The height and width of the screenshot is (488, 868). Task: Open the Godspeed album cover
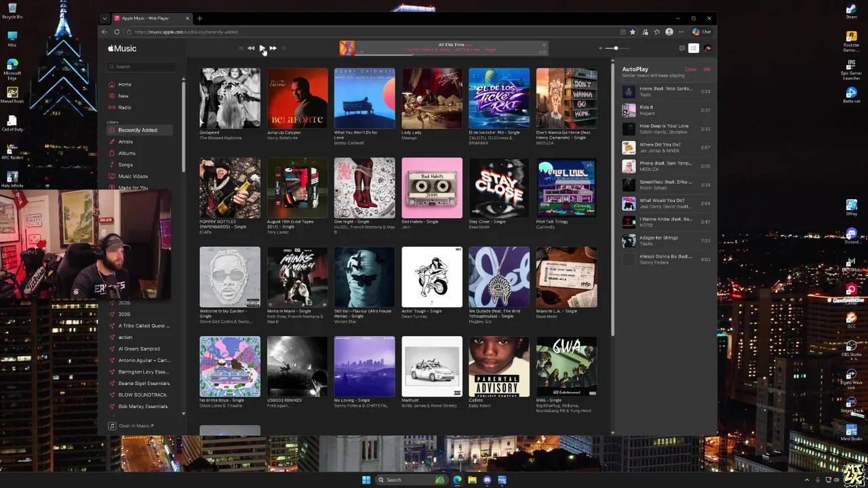pyautogui.click(x=230, y=98)
